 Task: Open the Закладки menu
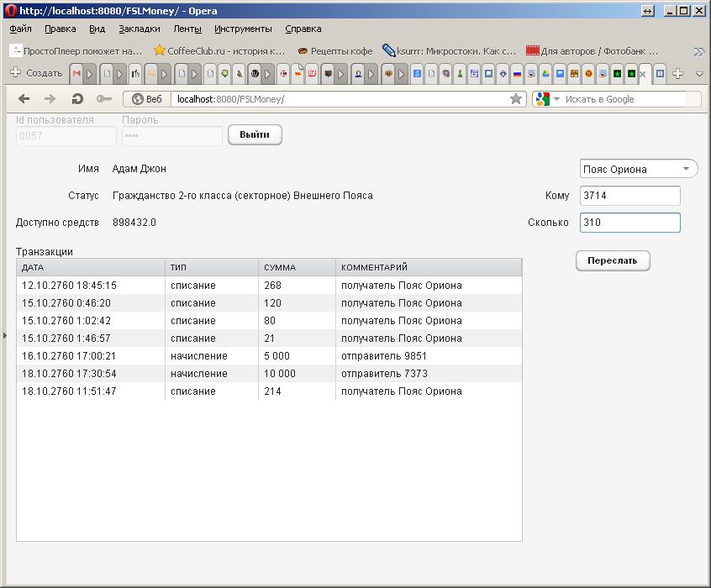(140, 29)
